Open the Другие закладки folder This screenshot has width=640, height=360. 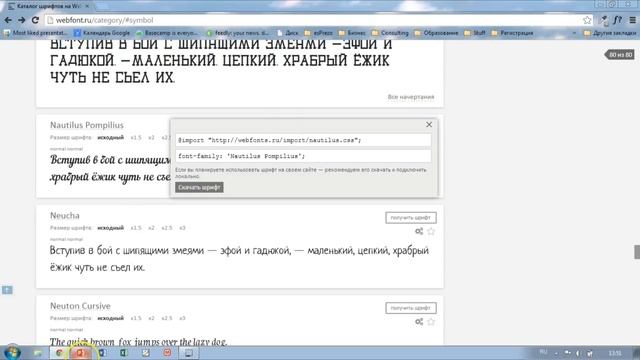610,33
